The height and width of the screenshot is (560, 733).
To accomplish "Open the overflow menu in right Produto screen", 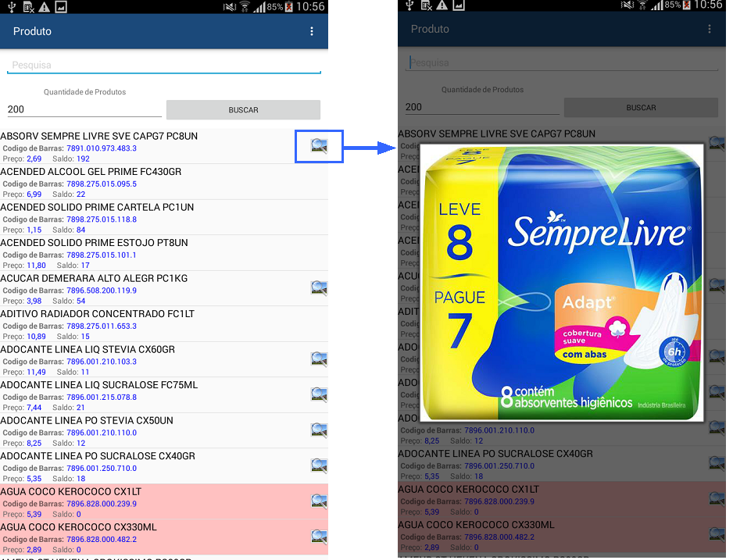I will click(x=710, y=29).
